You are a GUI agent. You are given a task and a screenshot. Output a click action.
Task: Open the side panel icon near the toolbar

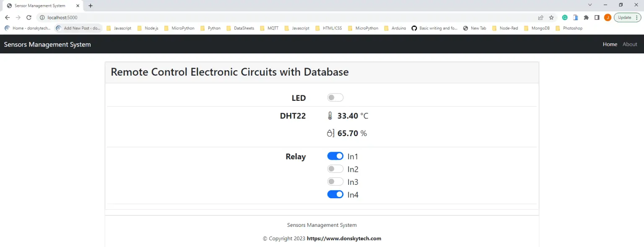pos(597,17)
